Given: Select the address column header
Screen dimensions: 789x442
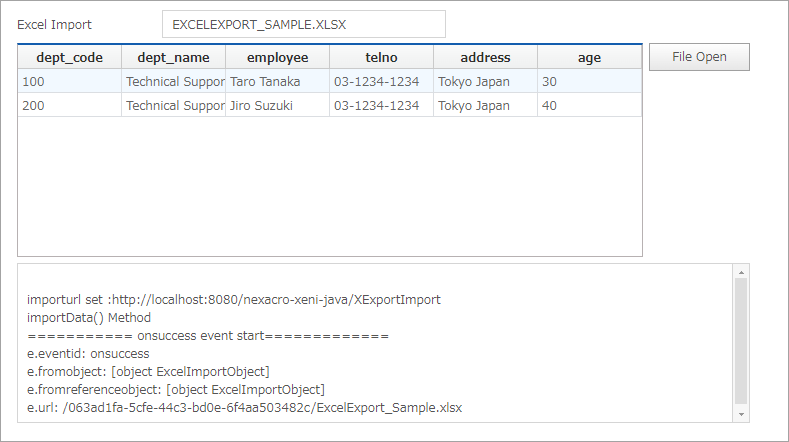Looking at the screenshot, I should tap(485, 58).
